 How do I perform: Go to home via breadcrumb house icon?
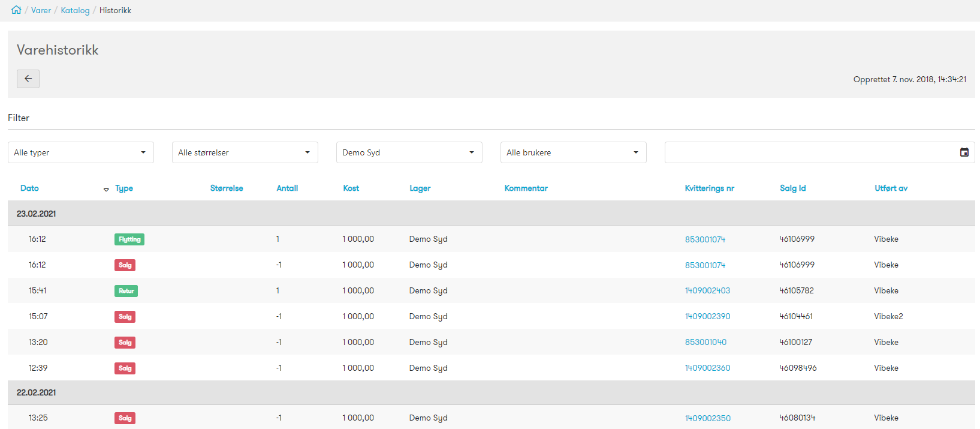(16, 10)
